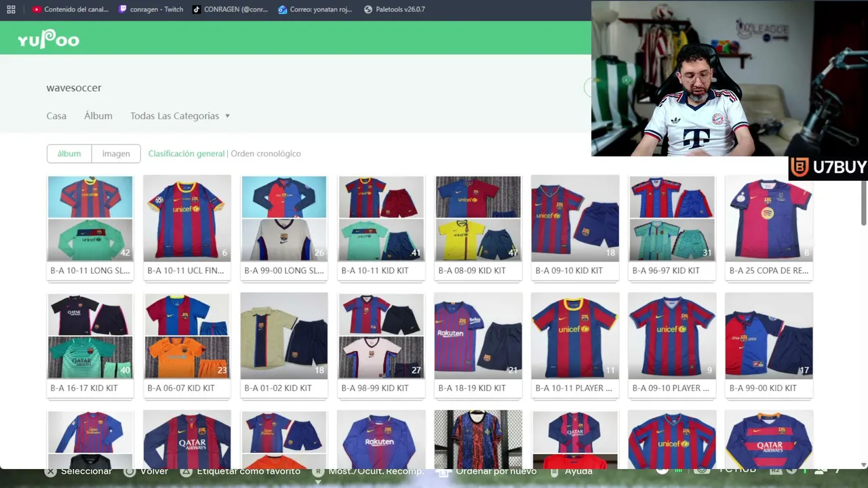Viewport: 868px width, 488px height.
Task: Open the 'conragen - Twitch' bookmark
Action: point(151,9)
